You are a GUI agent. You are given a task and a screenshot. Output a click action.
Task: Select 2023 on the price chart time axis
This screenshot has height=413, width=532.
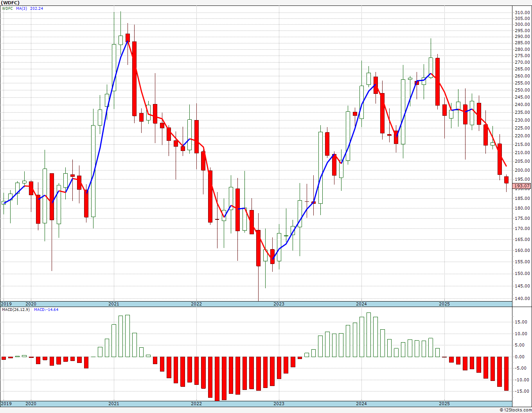point(279,304)
